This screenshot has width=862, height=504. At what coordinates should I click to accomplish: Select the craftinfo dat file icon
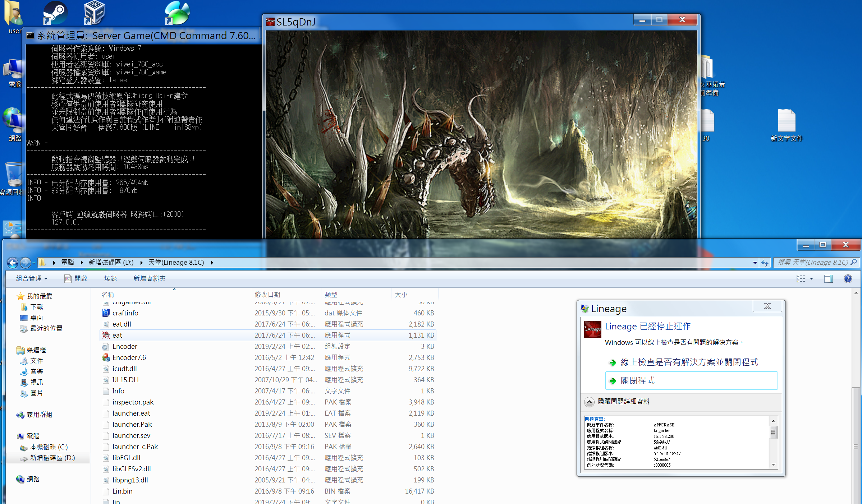click(106, 313)
